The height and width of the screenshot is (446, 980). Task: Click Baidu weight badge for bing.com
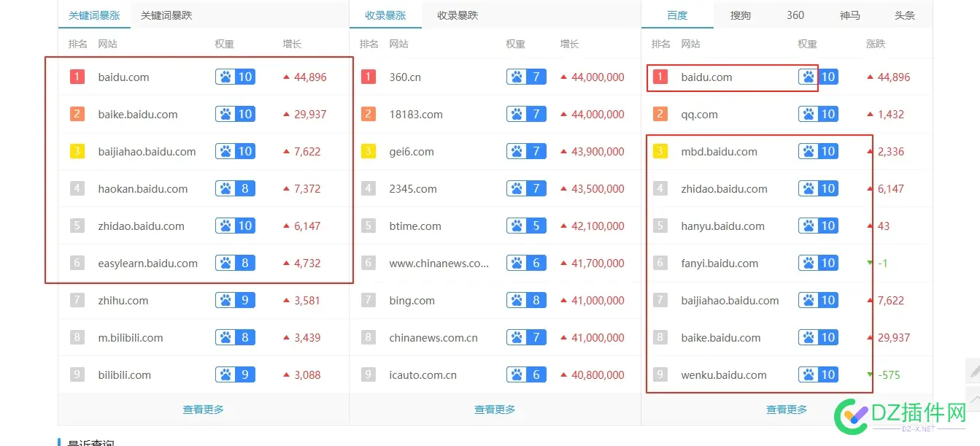pyautogui.click(x=526, y=301)
